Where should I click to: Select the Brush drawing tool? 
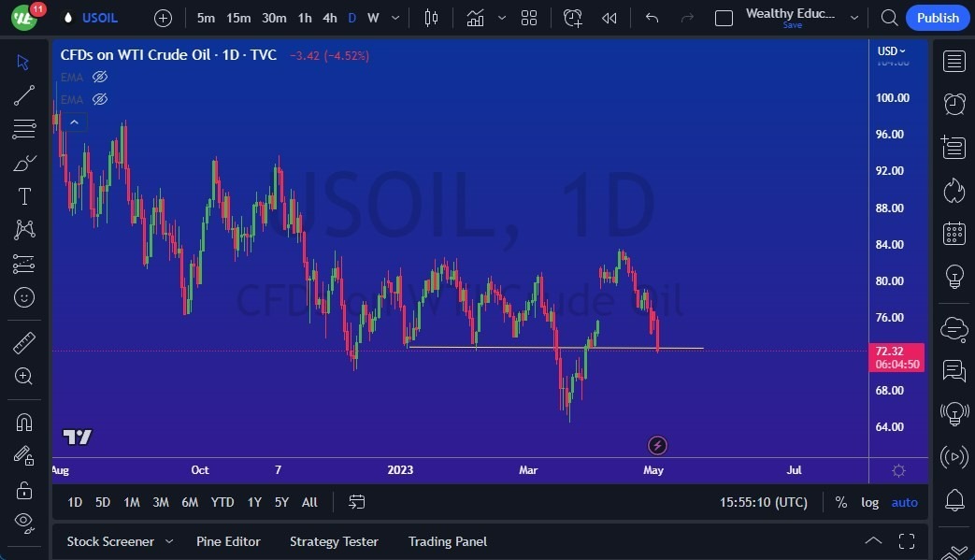coord(24,163)
